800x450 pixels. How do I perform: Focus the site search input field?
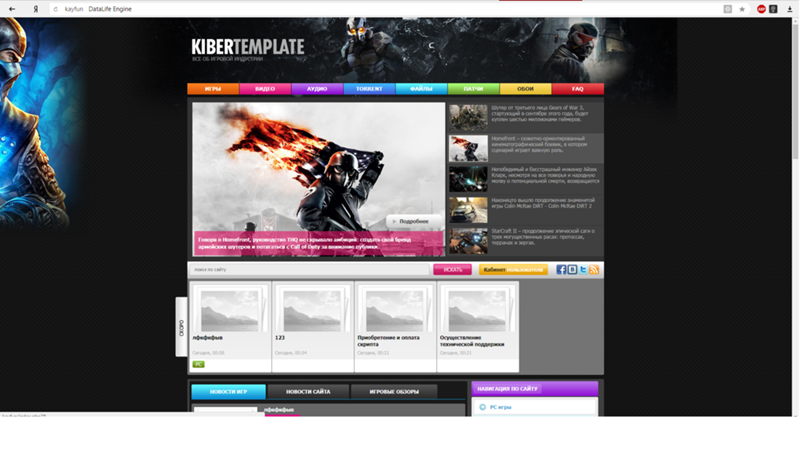pos(309,269)
